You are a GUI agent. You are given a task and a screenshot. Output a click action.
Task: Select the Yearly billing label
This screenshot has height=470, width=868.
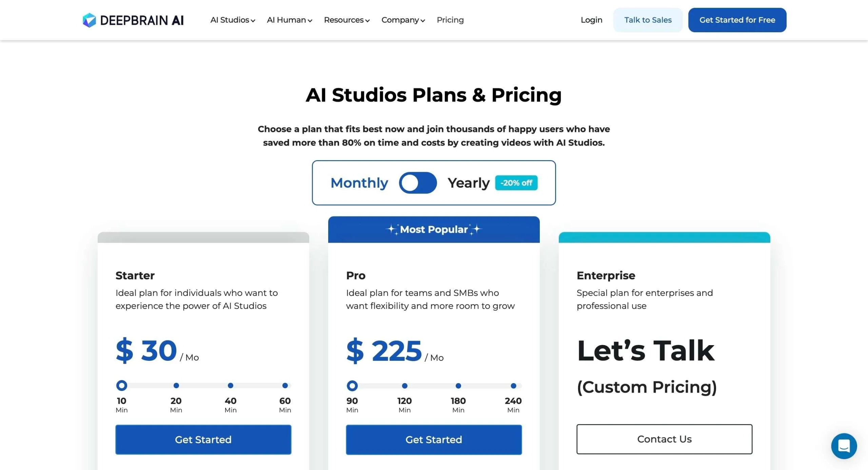click(469, 183)
